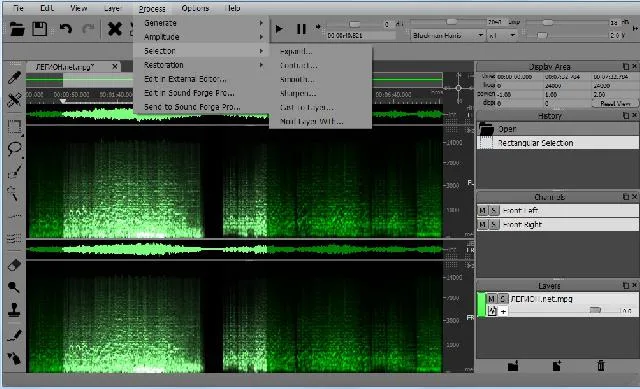Select the Clone Stamp tool
This screenshot has width=640, height=389.
pyautogui.click(x=14, y=310)
